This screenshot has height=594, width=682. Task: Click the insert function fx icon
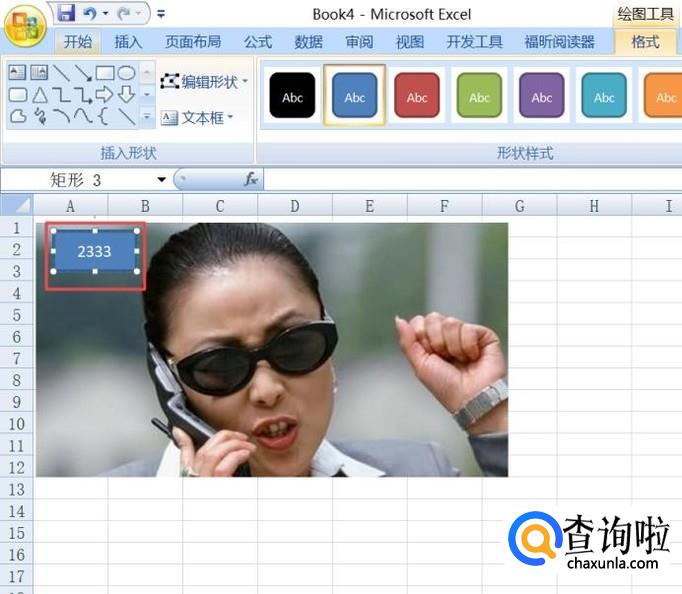(x=251, y=179)
